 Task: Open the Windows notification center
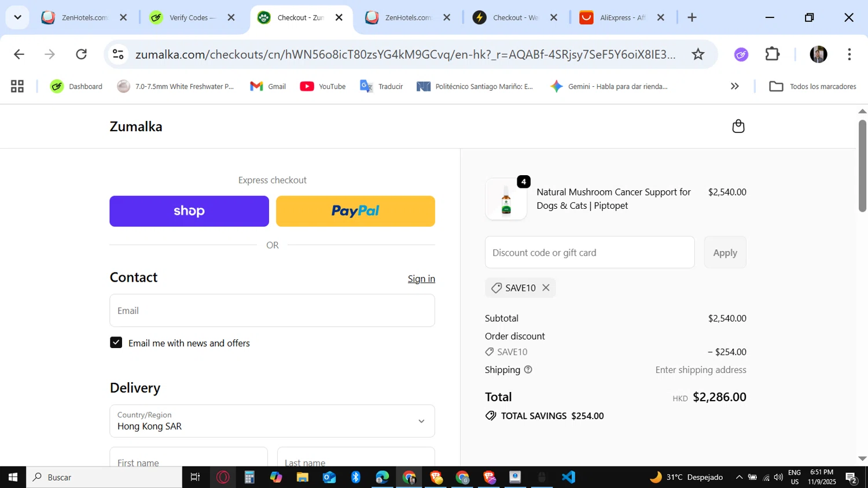point(851,478)
